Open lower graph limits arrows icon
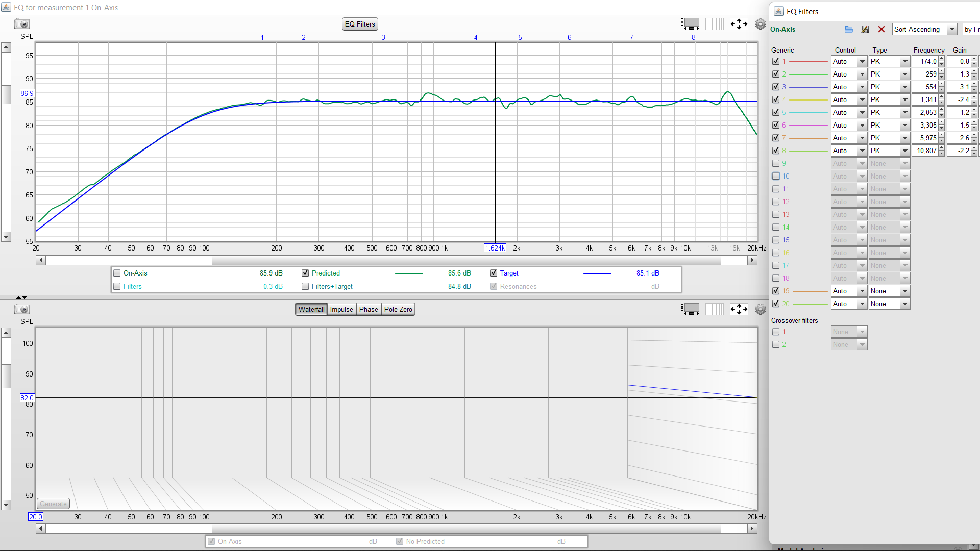 (x=739, y=309)
